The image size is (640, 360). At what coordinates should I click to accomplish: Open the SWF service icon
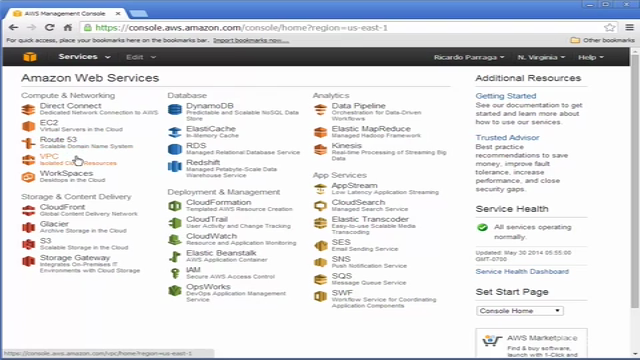click(320, 296)
